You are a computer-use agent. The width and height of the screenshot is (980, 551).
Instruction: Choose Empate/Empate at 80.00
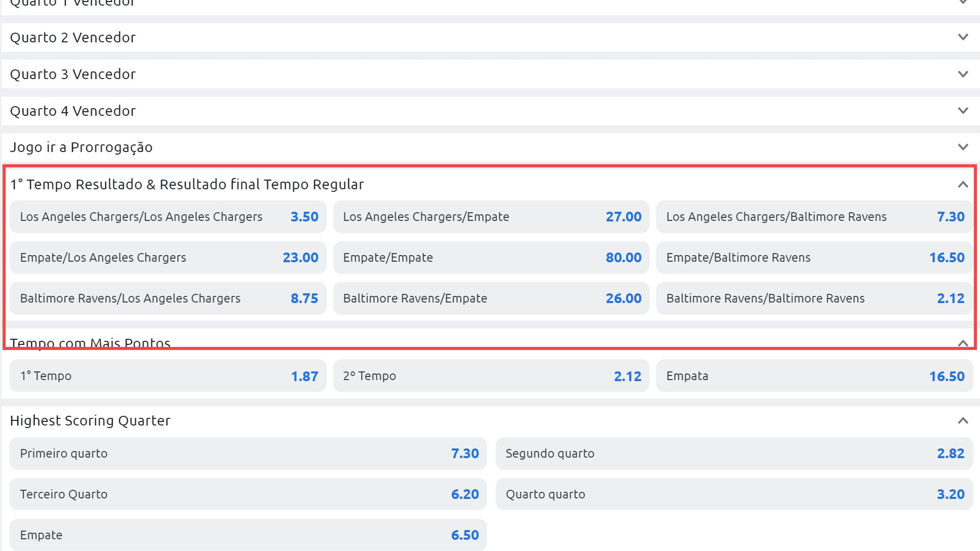pos(491,258)
